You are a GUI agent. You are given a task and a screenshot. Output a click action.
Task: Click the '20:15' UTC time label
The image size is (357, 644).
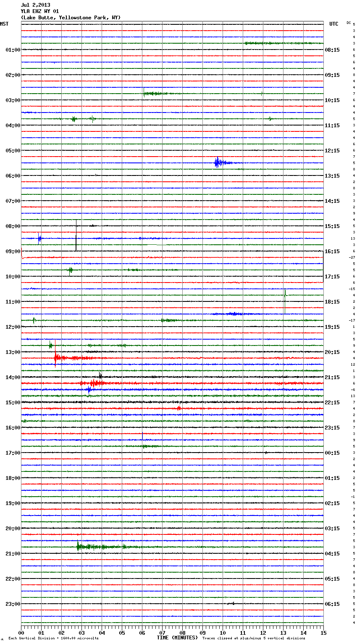pos(332,352)
